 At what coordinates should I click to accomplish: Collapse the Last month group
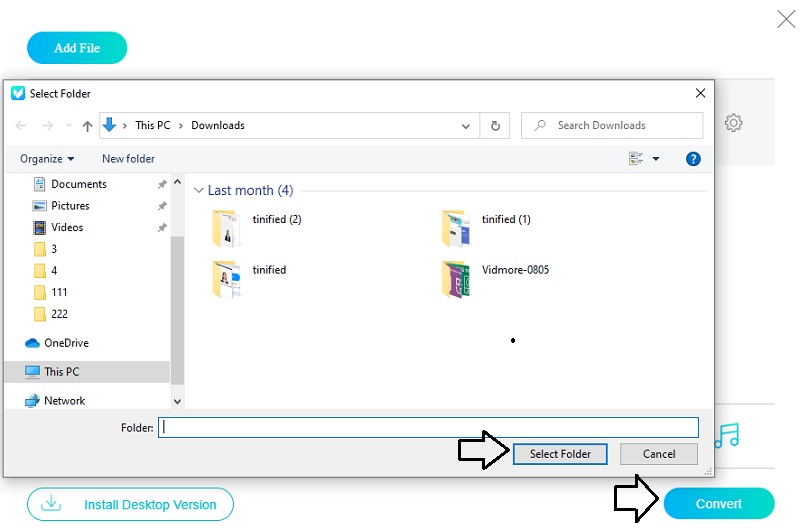pyautogui.click(x=199, y=190)
